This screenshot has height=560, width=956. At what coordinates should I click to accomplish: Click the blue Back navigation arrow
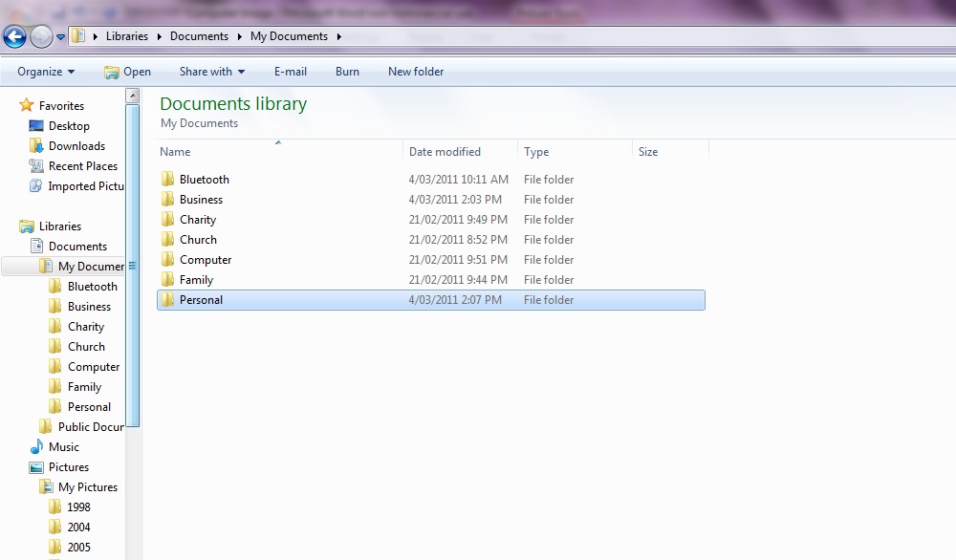click(x=14, y=36)
